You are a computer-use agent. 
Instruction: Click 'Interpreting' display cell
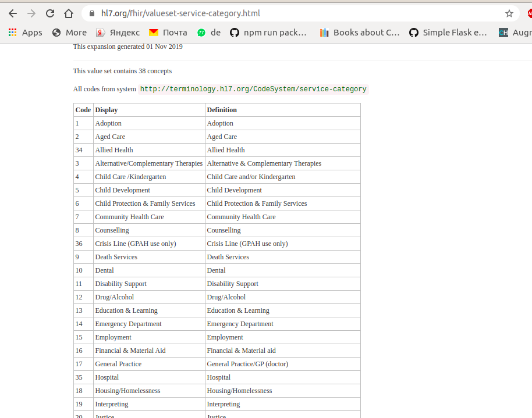click(x=149, y=405)
